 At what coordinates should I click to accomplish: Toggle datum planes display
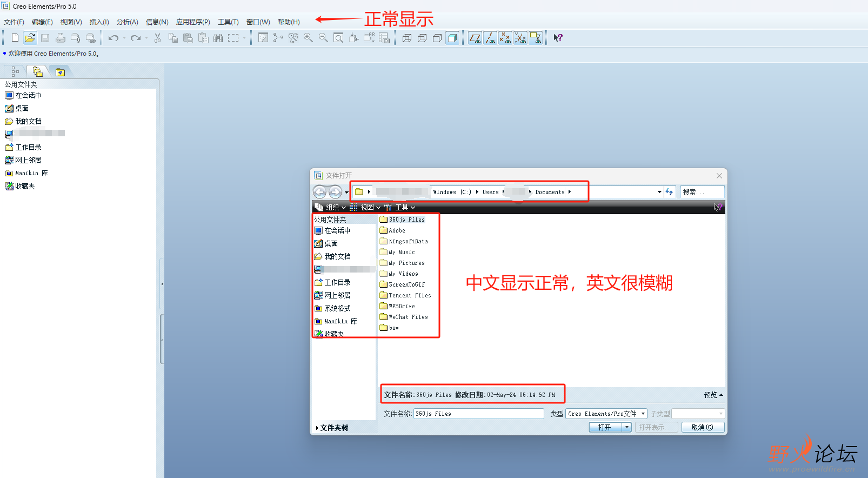pyautogui.click(x=475, y=38)
